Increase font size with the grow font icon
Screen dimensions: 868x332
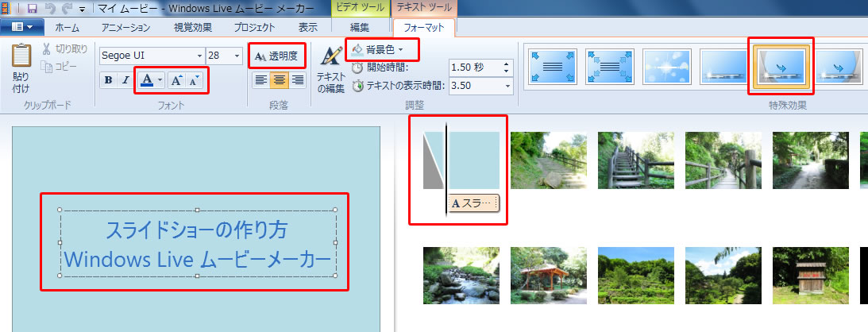[176, 80]
